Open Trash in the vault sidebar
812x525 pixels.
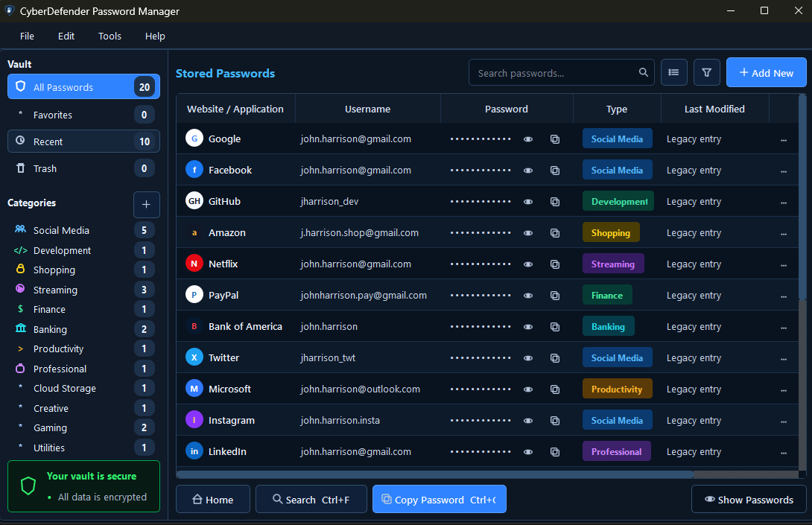pos(83,168)
